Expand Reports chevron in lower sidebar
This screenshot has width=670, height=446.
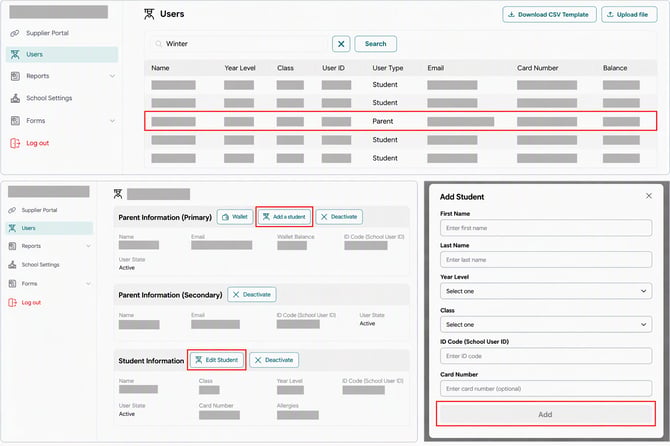pos(88,246)
